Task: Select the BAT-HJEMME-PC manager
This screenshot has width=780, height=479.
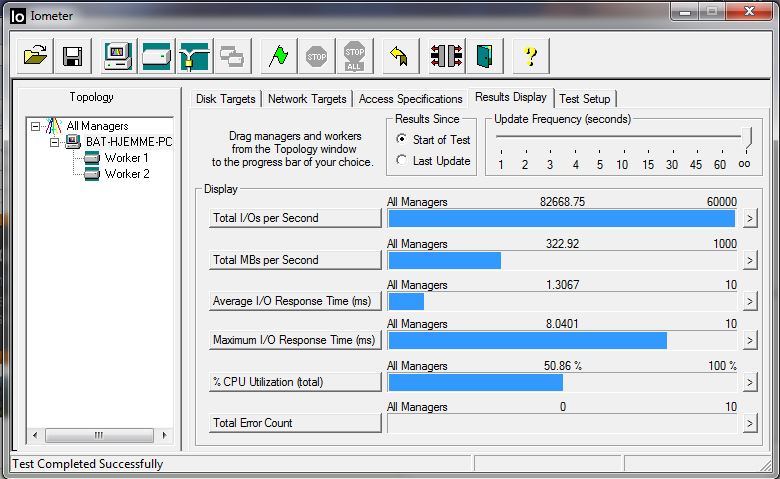Action: click(129, 142)
